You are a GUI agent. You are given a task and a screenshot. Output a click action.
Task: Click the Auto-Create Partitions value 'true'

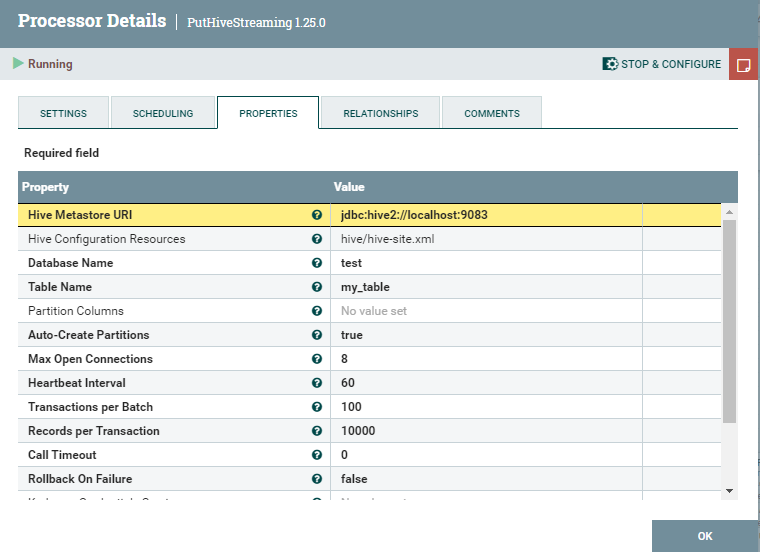[x=351, y=335]
